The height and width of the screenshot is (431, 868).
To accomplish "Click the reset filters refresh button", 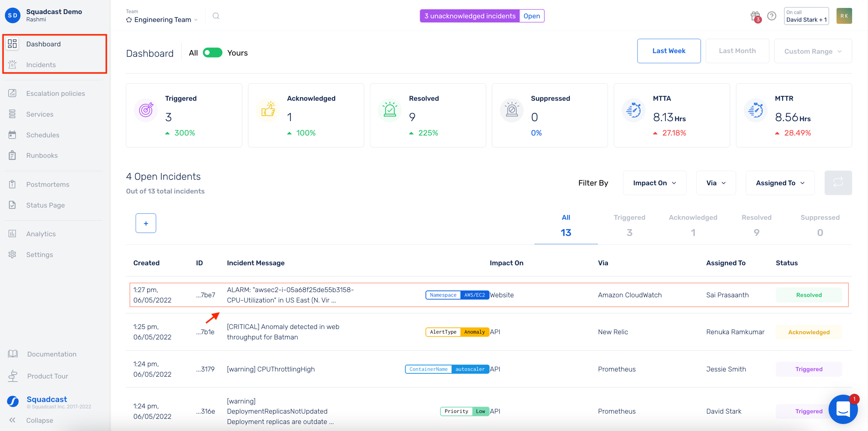I will point(838,183).
